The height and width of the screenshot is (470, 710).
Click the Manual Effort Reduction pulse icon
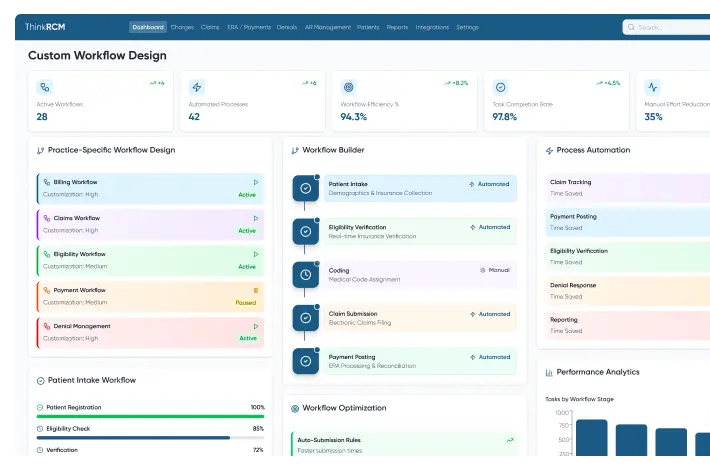click(652, 87)
